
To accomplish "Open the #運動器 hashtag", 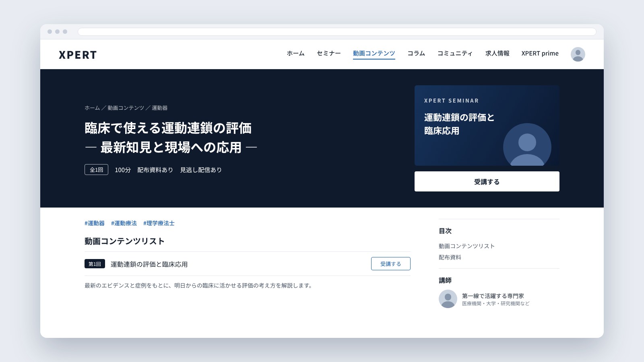I will click(x=95, y=223).
